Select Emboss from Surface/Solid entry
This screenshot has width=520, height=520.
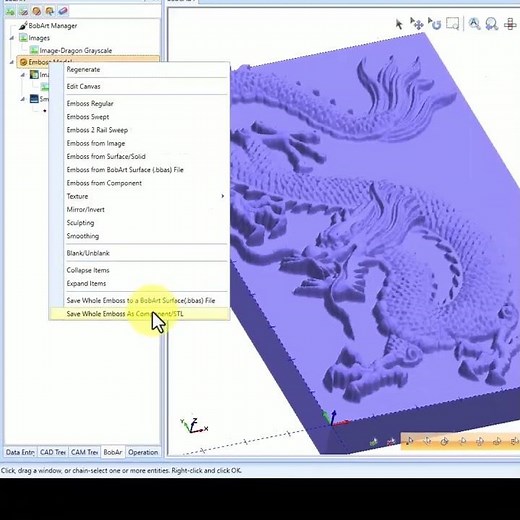[x=106, y=156]
